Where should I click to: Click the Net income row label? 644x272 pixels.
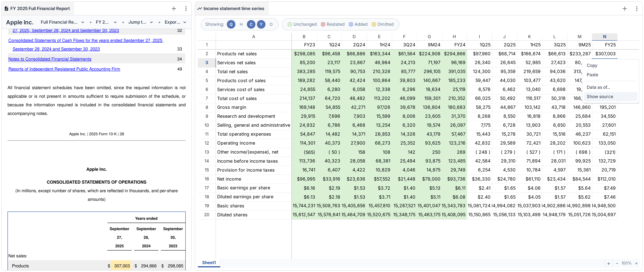(229, 179)
